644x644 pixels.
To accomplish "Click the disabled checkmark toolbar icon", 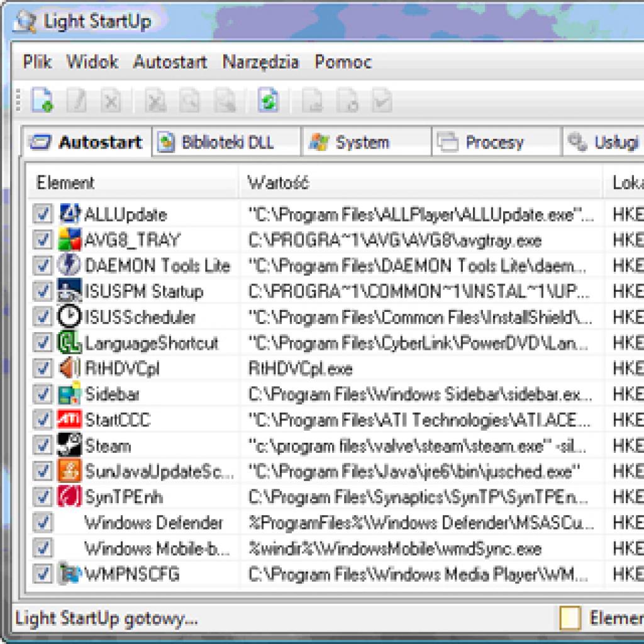I will [382, 100].
